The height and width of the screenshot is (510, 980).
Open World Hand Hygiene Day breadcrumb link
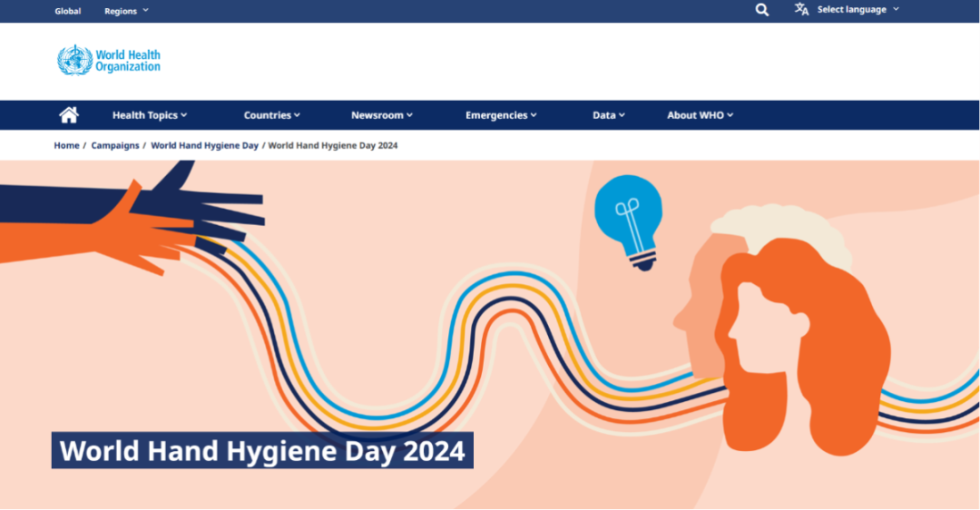pyautogui.click(x=204, y=145)
